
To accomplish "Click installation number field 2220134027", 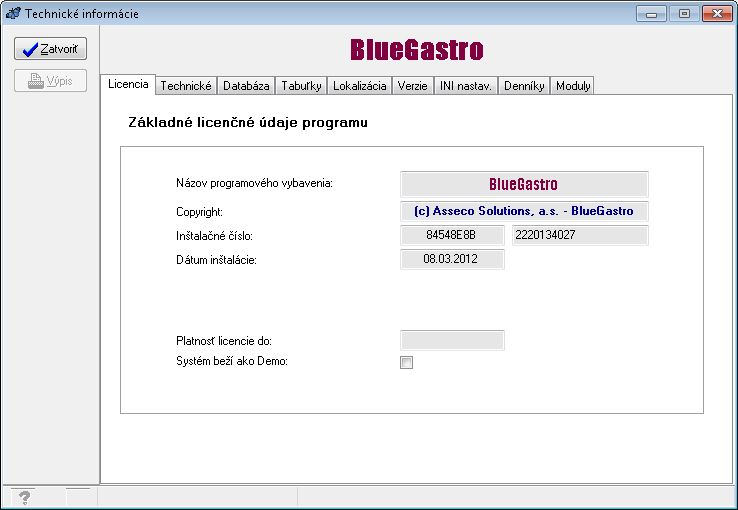I will [580, 235].
